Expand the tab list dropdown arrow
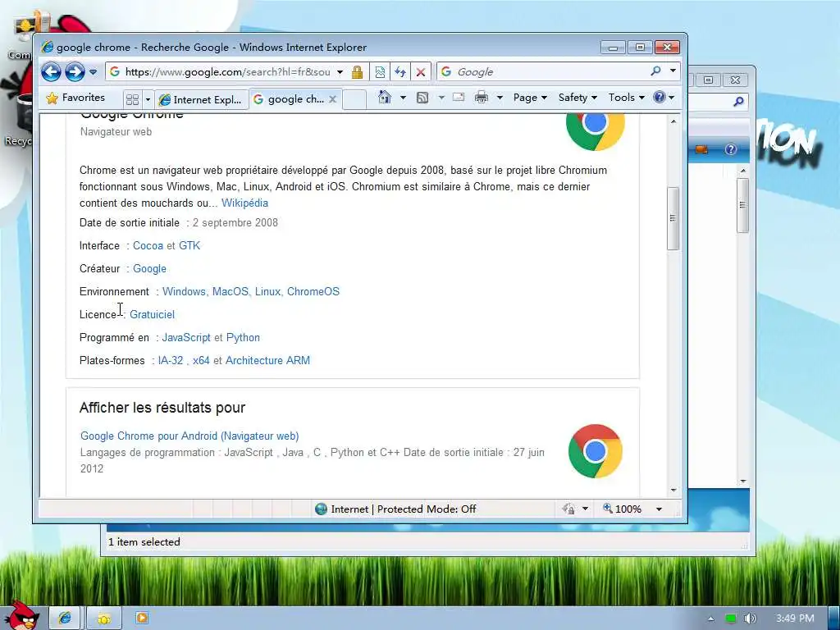Viewport: 840px width, 630px height. [148, 99]
